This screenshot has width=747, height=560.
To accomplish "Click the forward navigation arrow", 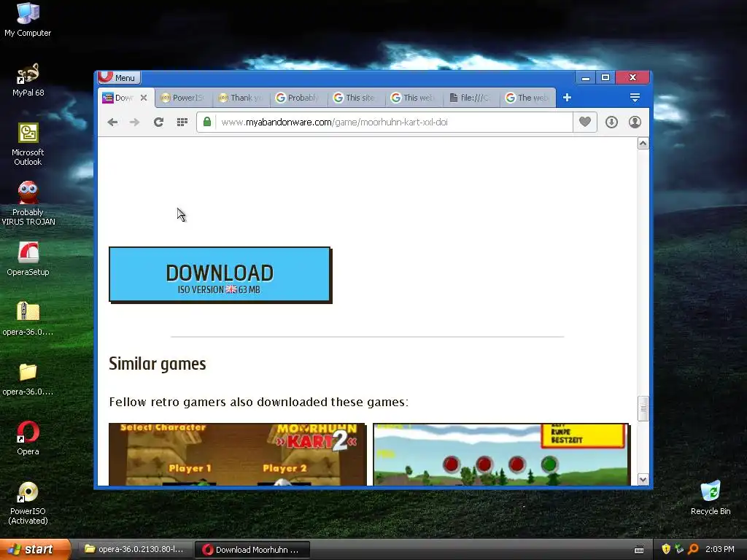I will click(x=135, y=122).
